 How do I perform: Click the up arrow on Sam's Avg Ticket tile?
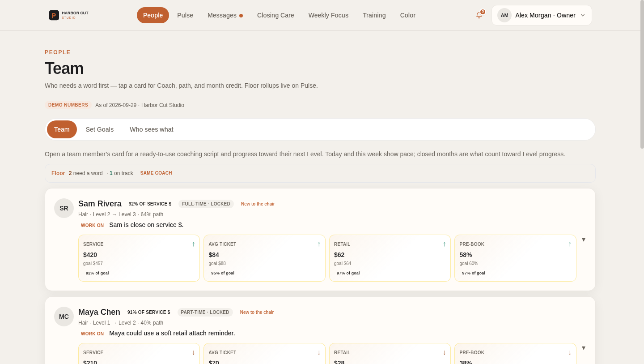[x=319, y=244]
